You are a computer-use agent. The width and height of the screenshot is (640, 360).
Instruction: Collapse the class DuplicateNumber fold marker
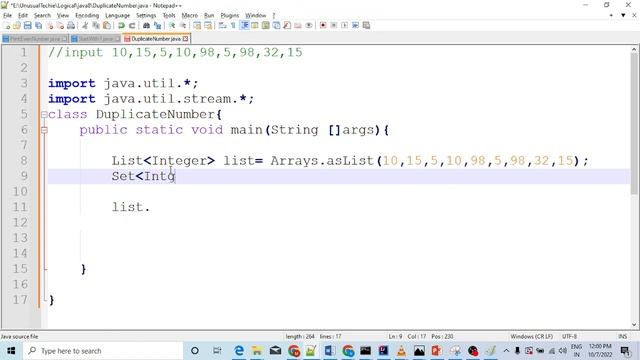pos(44,115)
